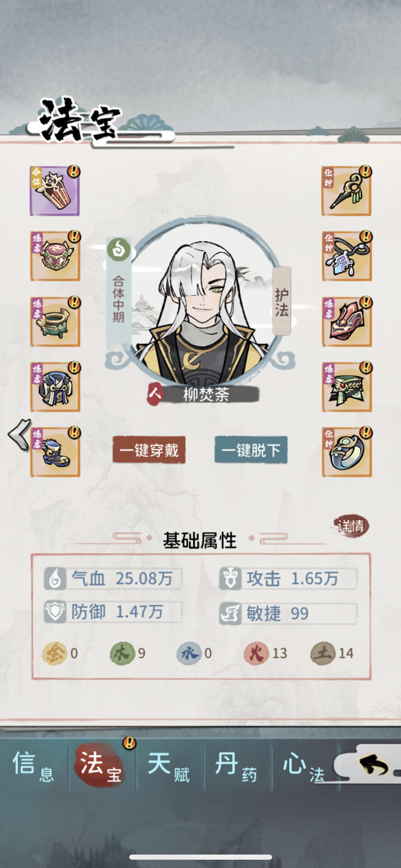This screenshot has height=868, width=401.
Task: Expand previous character with left chevron
Action: (x=19, y=434)
